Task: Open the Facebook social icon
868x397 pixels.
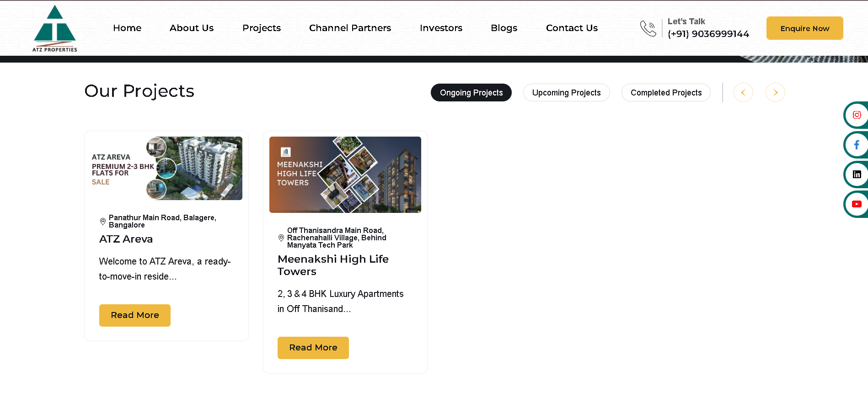Action: [857, 145]
